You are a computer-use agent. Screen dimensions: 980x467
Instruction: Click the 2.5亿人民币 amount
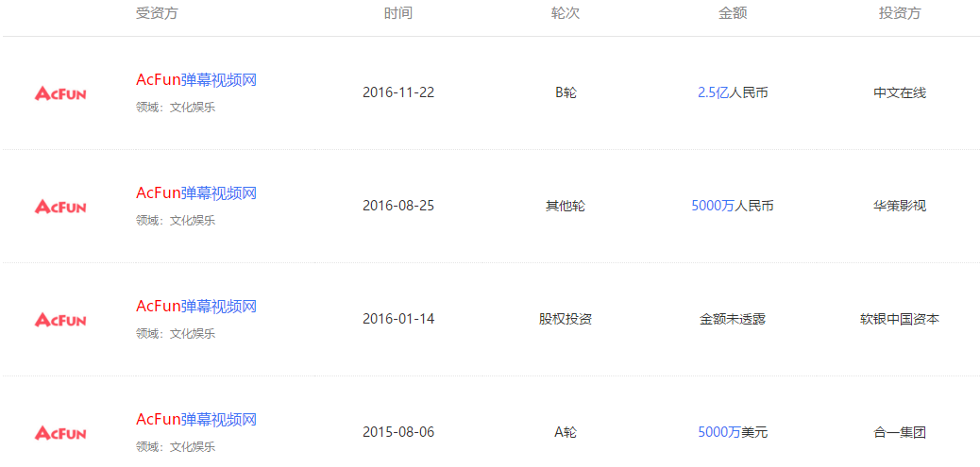(x=732, y=92)
